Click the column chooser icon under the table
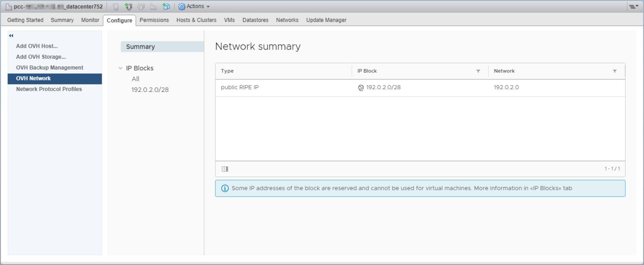Image resolution: width=644 pixels, height=265 pixels. 224,169
